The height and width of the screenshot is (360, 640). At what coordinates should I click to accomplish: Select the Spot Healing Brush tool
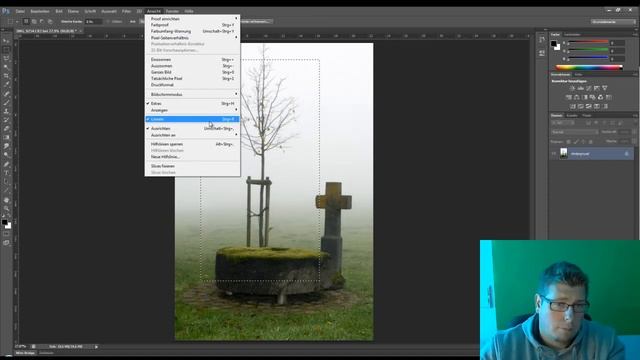point(6,93)
